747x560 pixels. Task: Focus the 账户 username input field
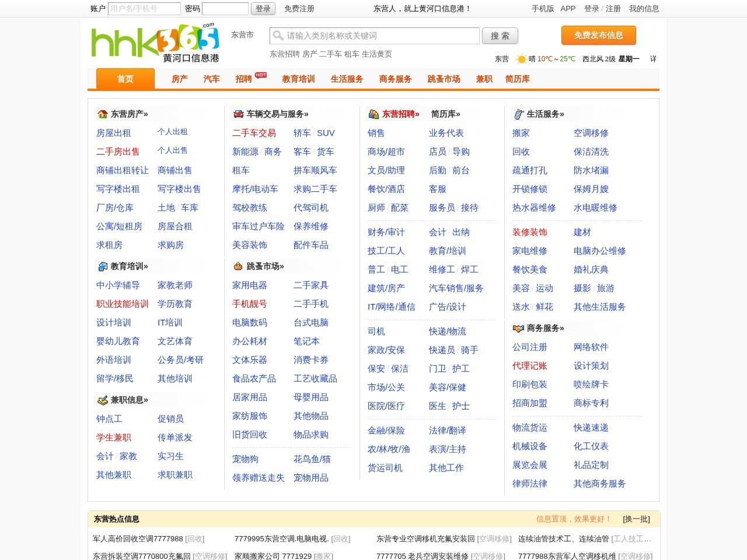pyautogui.click(x=144, y=9)
